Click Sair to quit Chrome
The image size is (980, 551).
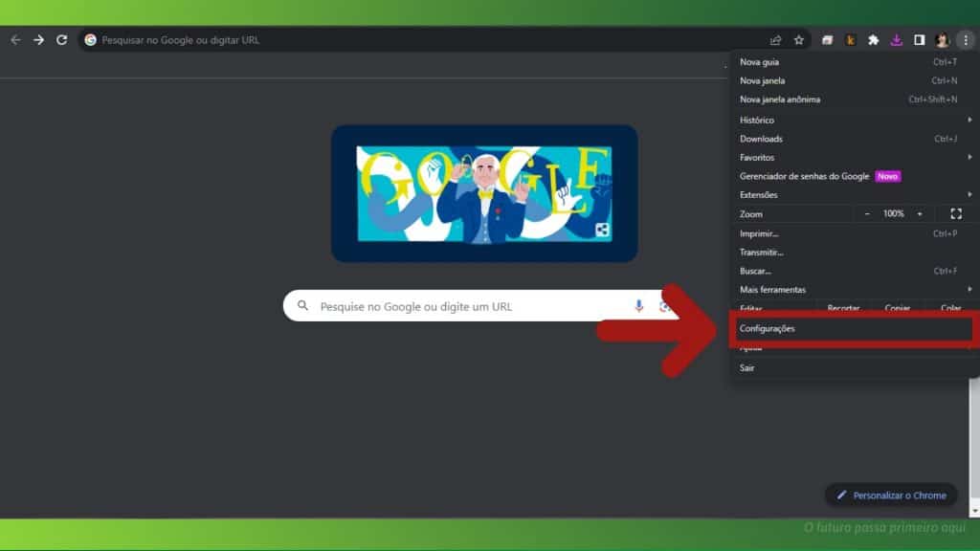pyautogui.click(x=854, y=368)
